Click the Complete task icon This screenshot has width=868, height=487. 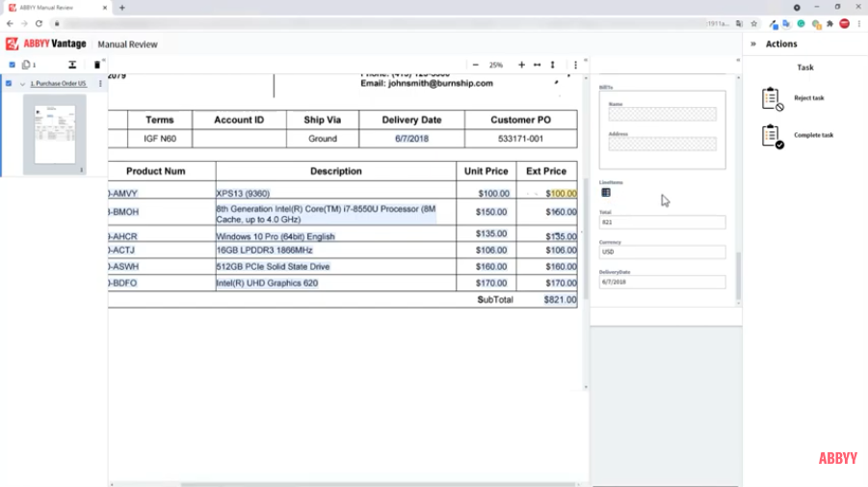point(772,136)
